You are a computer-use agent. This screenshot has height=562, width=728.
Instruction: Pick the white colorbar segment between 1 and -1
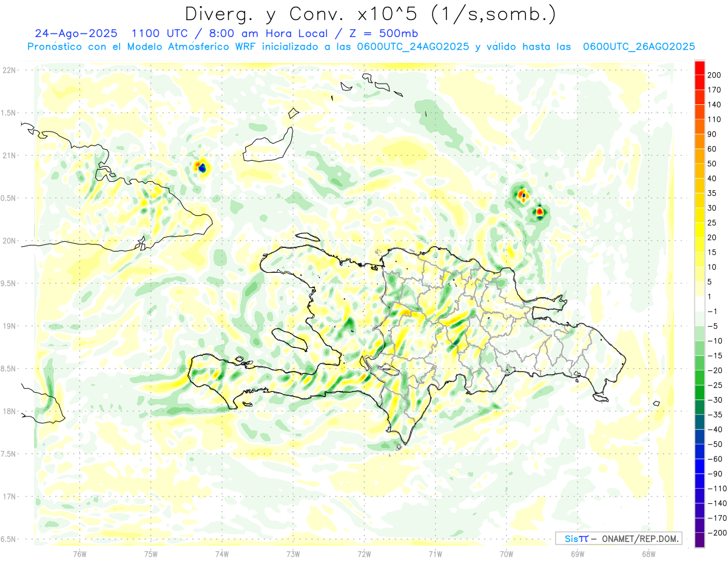pos(699,304)
